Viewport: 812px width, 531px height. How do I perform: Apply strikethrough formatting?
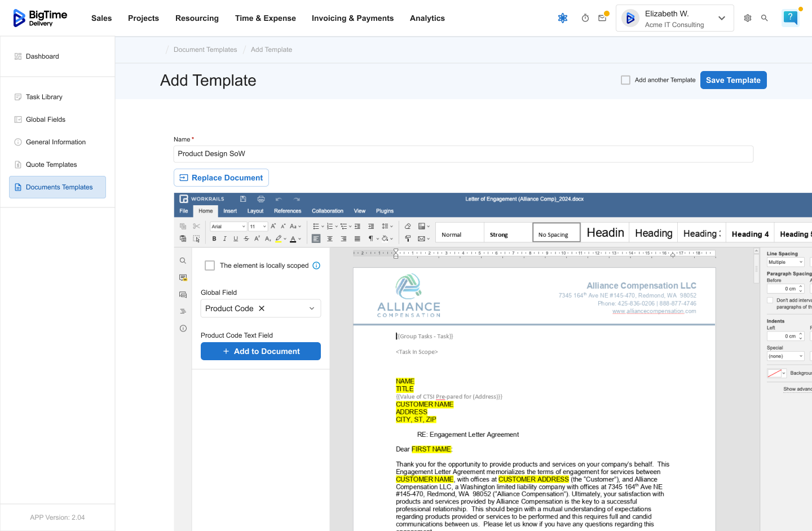tap(246, 239)
